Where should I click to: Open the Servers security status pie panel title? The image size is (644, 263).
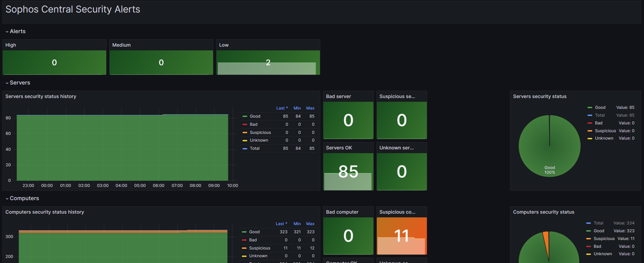(x=540, y=96)
